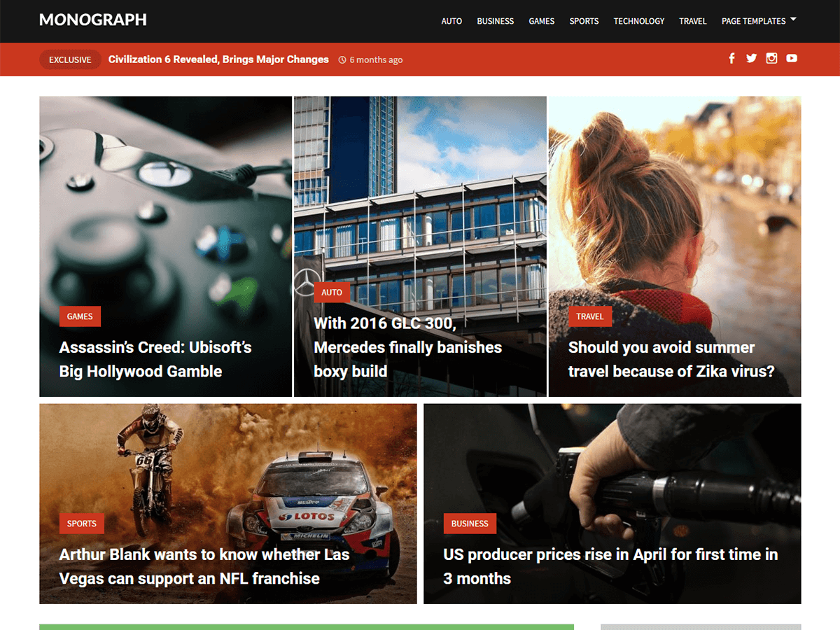This screenshot has height=630, width=840.
Task: Select the TRAVEL category badge
Action: (x=590, y=316)
